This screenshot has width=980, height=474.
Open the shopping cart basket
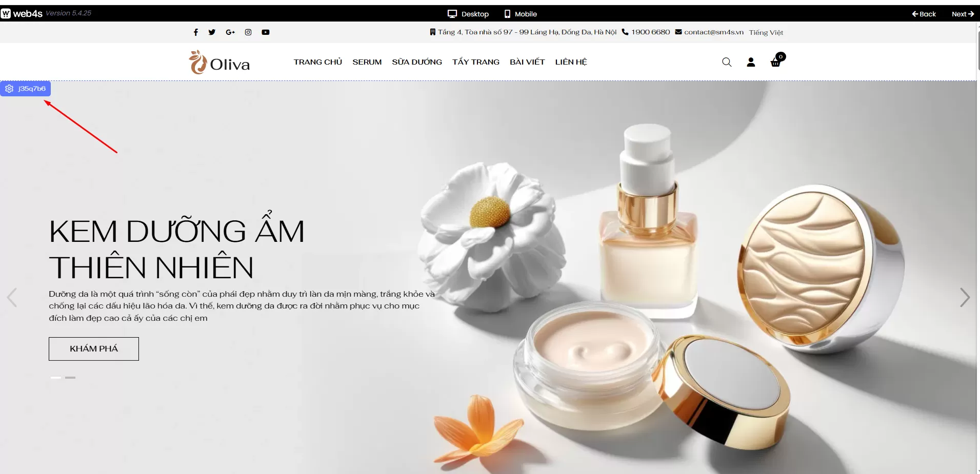776,62
